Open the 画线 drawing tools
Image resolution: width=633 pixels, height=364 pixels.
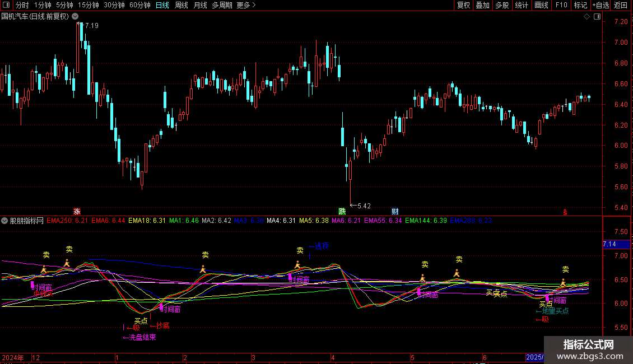(541, 5)
